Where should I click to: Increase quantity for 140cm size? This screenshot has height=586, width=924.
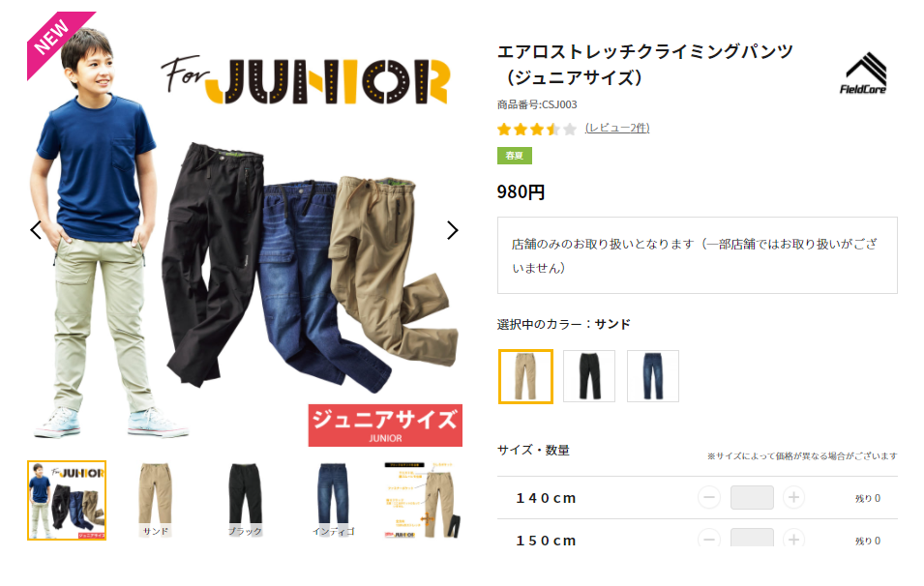pos(793,498)
